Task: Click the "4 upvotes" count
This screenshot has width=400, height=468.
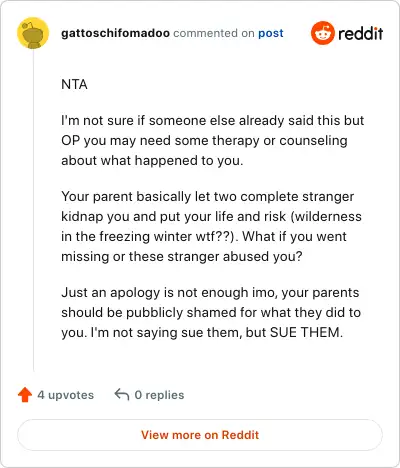Action: point(66,395)
